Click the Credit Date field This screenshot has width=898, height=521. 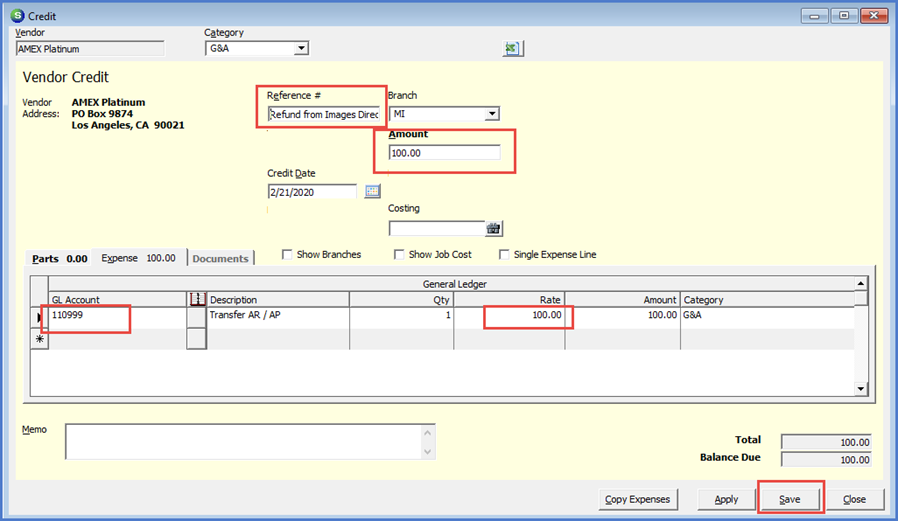[313, 192]
